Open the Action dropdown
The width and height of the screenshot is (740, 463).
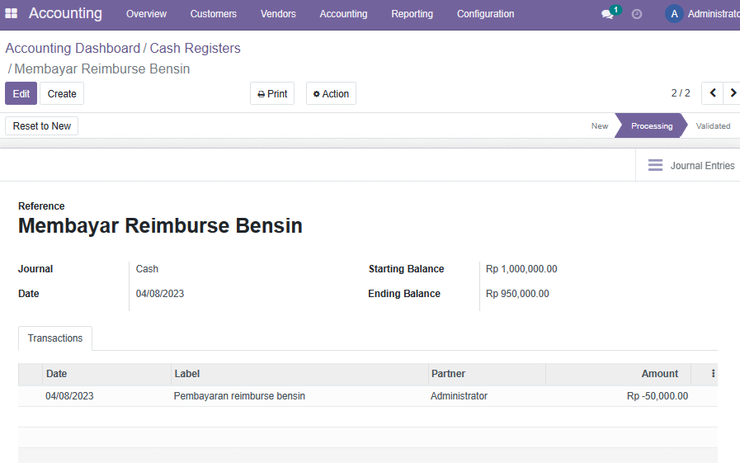(x=331, y=93)
